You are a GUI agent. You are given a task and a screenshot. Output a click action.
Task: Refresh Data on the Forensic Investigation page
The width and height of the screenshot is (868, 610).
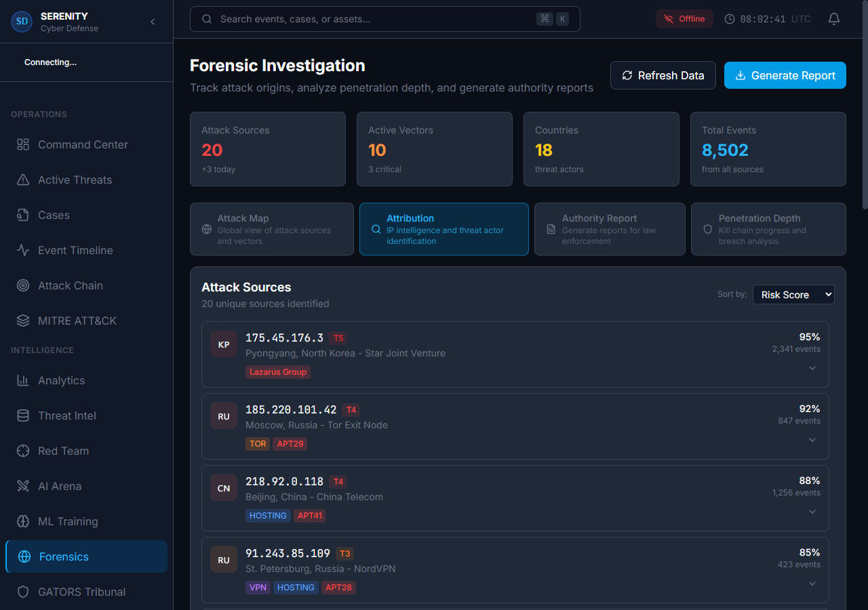[x=663, y=75]
